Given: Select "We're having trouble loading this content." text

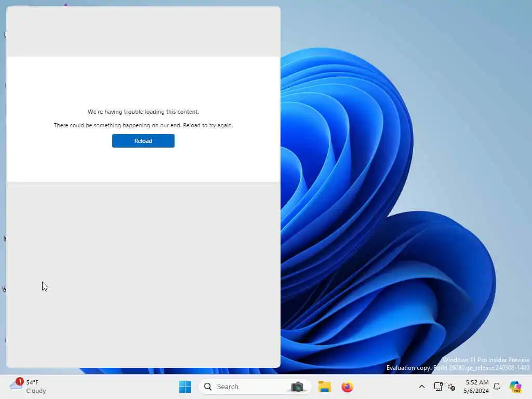Looking at the screenshot, I should [x=143, y=112].
